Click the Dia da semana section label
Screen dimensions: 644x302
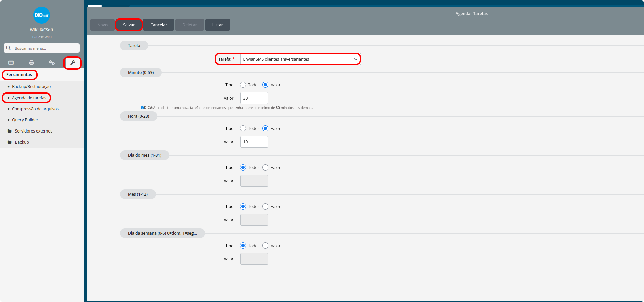tap(162, 233)
